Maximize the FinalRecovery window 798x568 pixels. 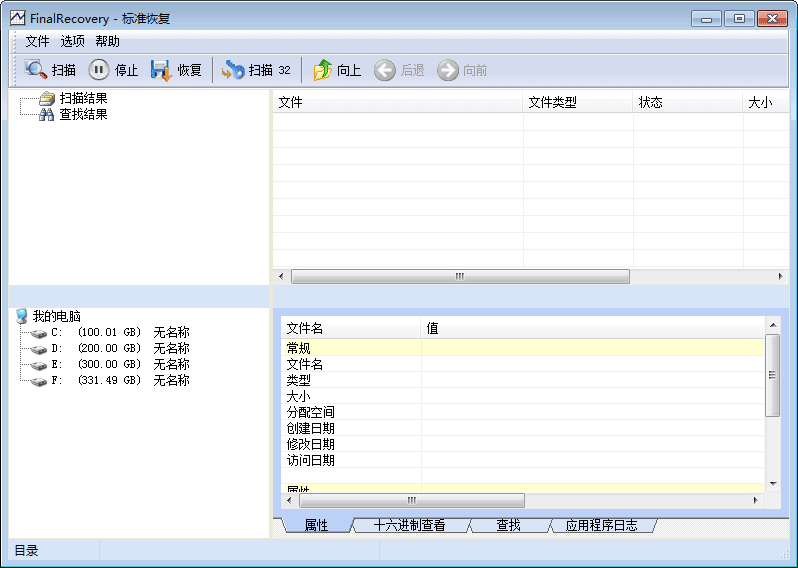[739, 19]
